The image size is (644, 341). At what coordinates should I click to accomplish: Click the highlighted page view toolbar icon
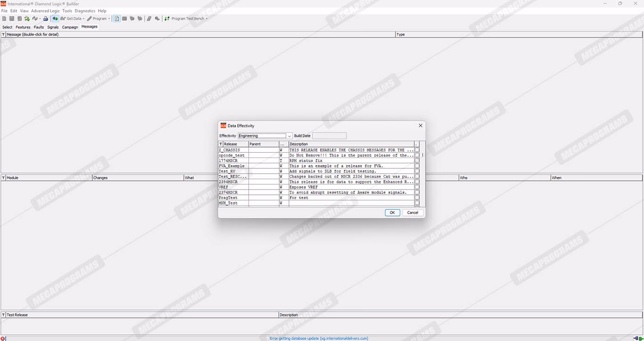coord(117,19)
